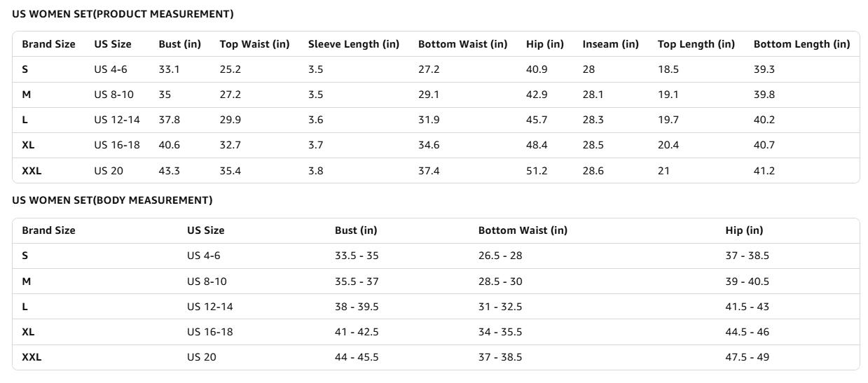Click the 33.1 bust value for size S

point(169,69)
